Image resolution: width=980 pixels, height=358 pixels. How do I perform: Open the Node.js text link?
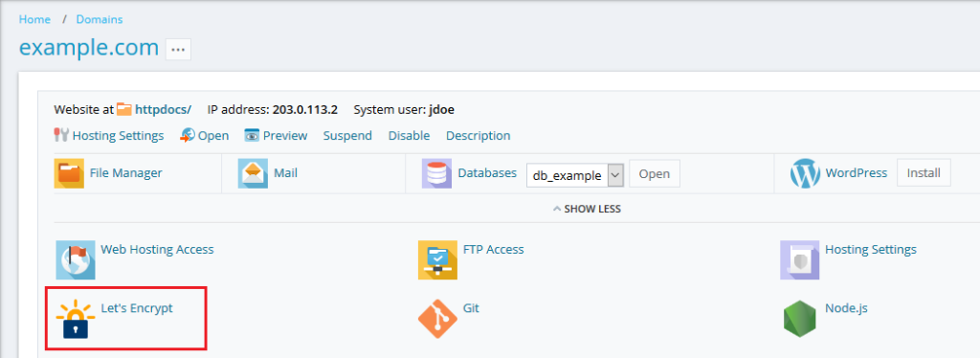(846, 308)
